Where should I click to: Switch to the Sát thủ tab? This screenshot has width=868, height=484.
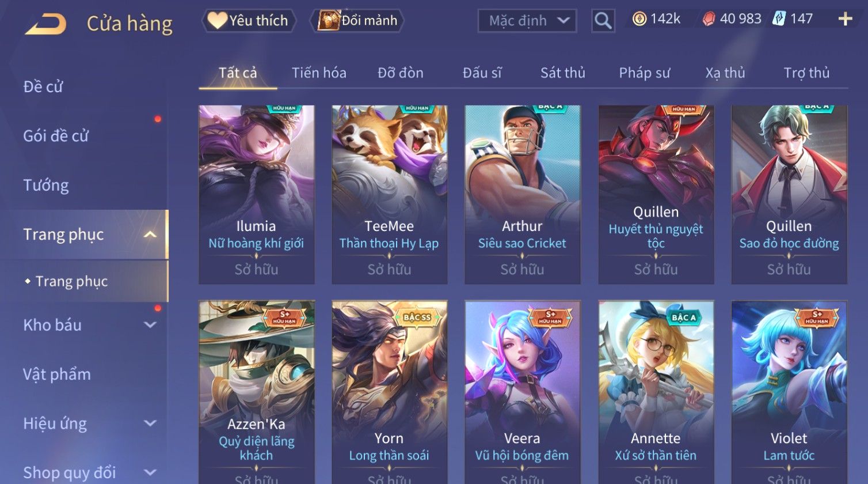[x=562, y=73]
